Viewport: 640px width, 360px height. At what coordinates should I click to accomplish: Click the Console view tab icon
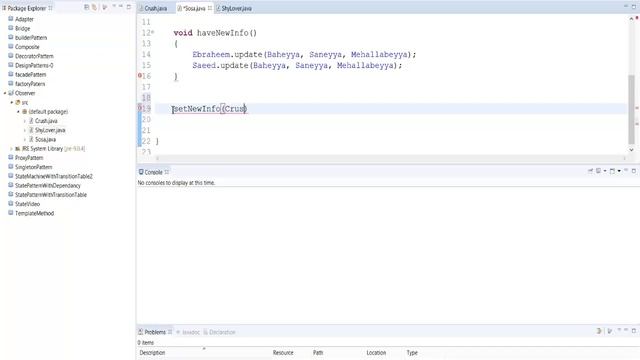(141, 172)
